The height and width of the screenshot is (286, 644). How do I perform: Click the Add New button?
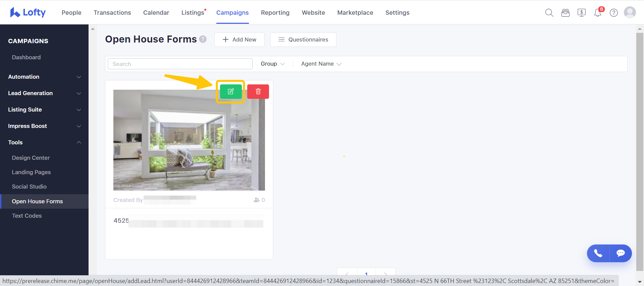pos(239,40)
